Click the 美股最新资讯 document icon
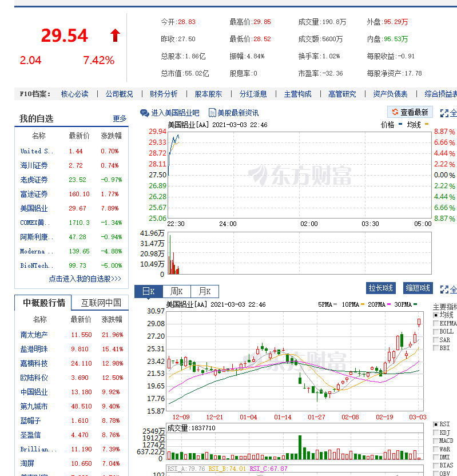 coord(212,113)
